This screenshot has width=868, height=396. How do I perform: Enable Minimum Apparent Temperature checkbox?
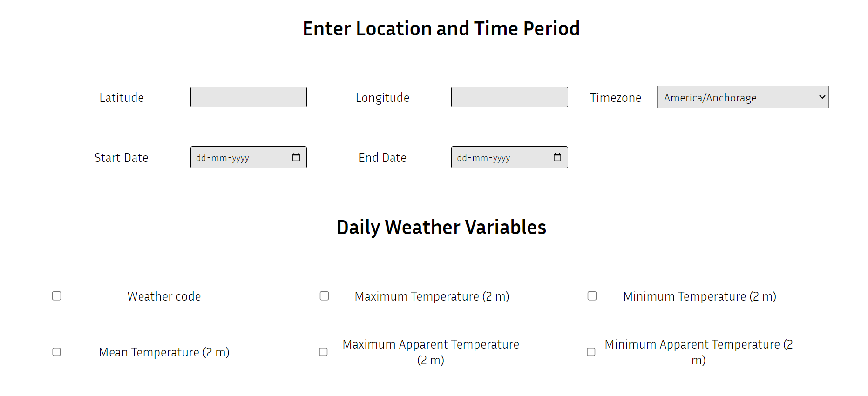591,352
